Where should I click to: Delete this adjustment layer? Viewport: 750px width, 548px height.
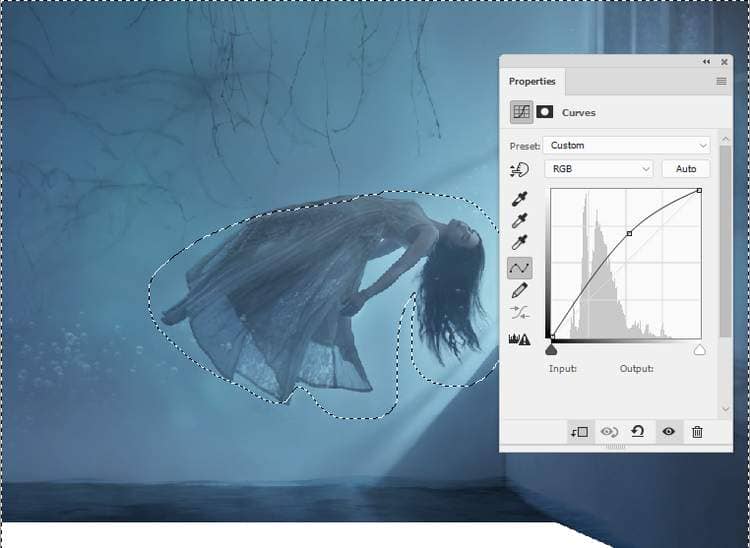click(x=697, y=432)
